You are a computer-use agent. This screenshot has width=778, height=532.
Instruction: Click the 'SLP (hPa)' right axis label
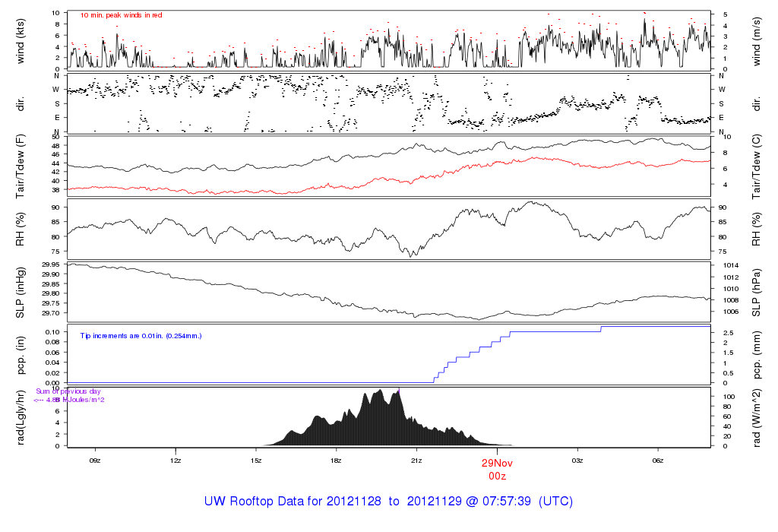click(x=758, y=292)
